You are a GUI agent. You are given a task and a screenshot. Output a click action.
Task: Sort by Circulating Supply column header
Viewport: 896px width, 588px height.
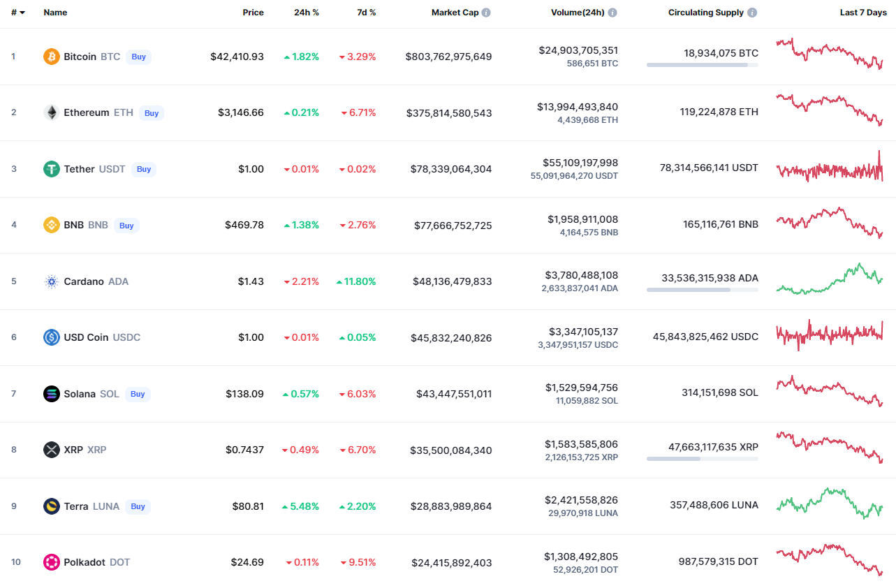[706, 13]
